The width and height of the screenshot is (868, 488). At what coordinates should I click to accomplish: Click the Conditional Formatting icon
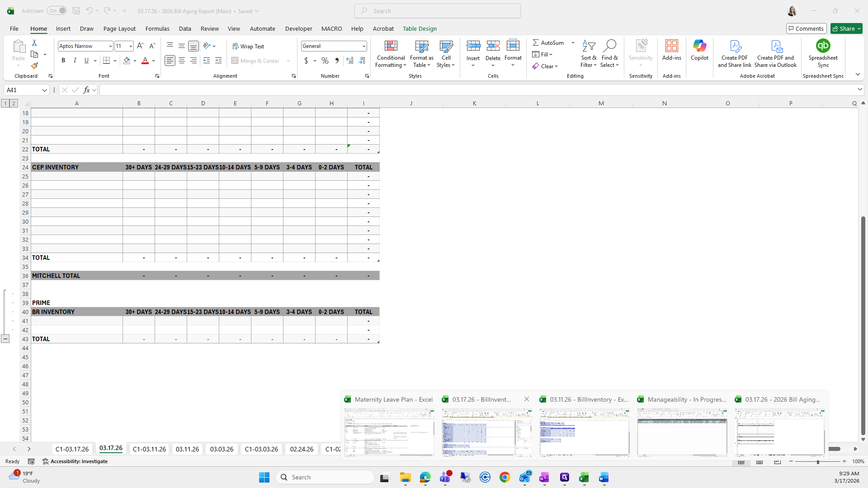pos(391,47)
